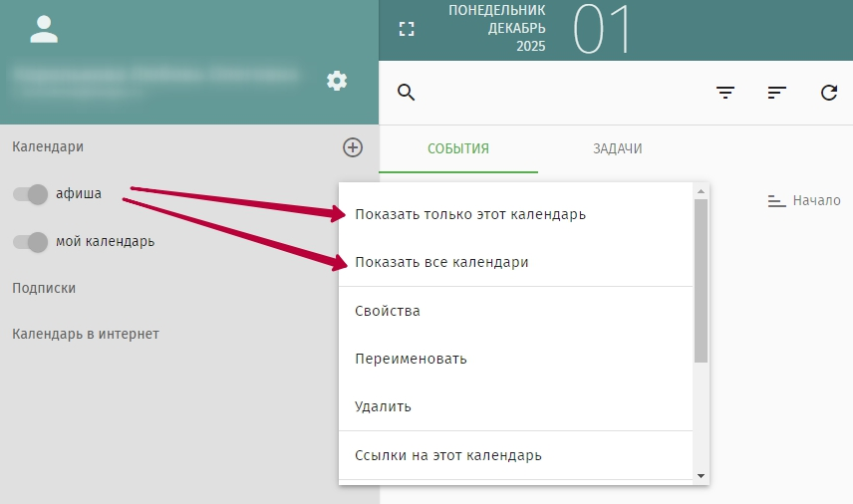Switch to the СОБЫТИЯ tab
The image size is (853, 504).
point(458,148)
